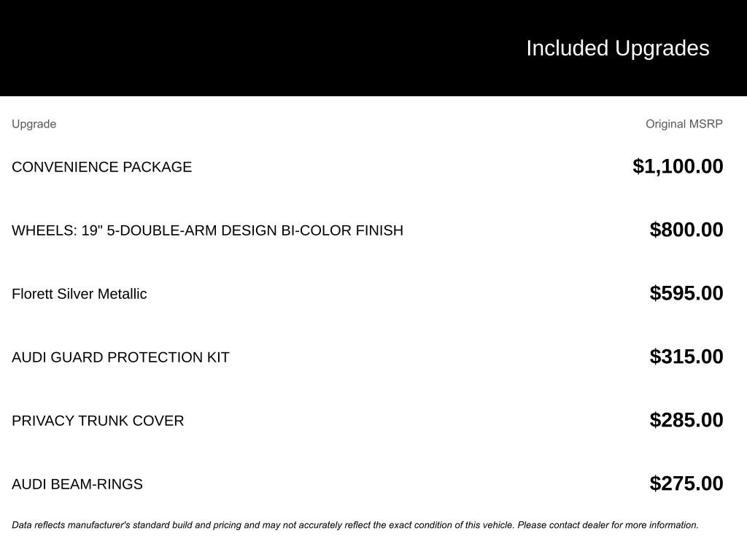Click the manufacturer data disclaimer text

(x=355, y=525)
